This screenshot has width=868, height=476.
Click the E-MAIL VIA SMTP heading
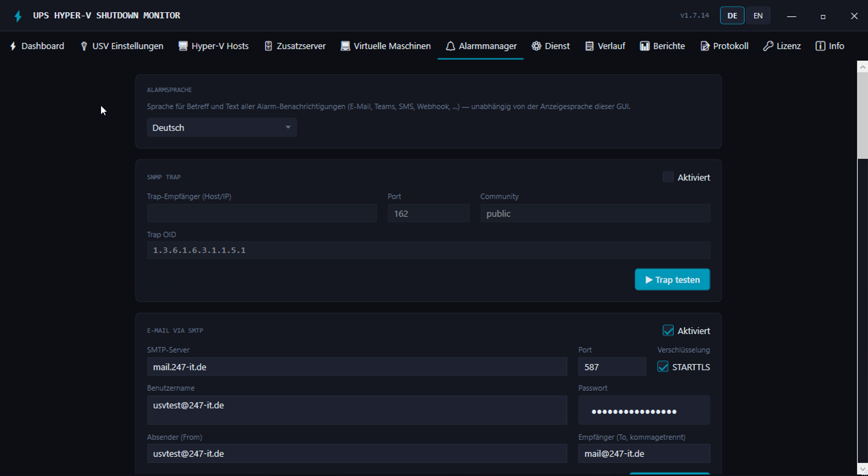(175, 331)
